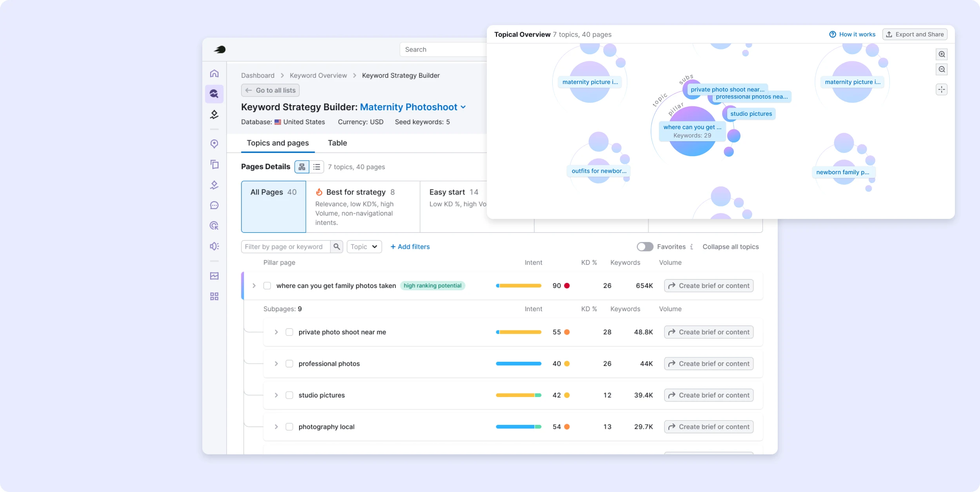980x492 pixels.
Task: Select the All Pages 40 card
Action: click(x=274, y=207)
